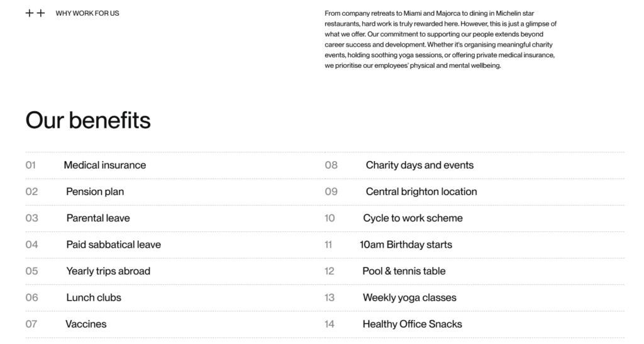Choose the Parental leave entry
Image resolution: width=644 pixels, height=344 pixels.
(98, 218)
